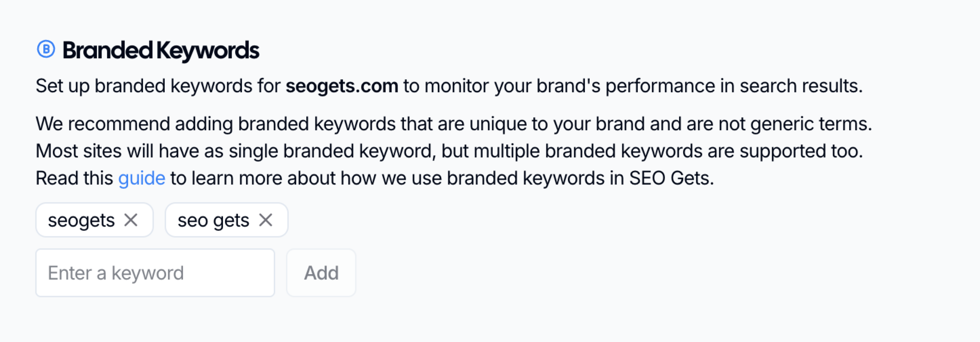Open the branded keywords guide link
This screenshot has height=342, width=980.
142,178
